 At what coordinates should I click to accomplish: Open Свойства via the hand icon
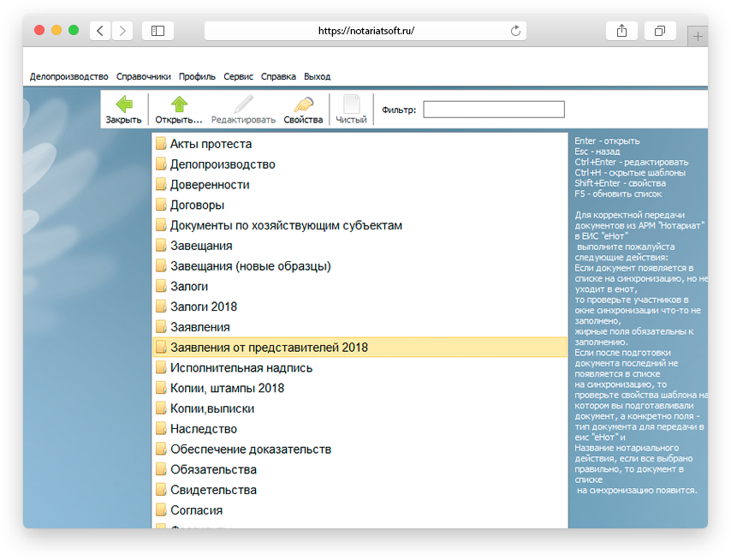[x=304, y=104]
